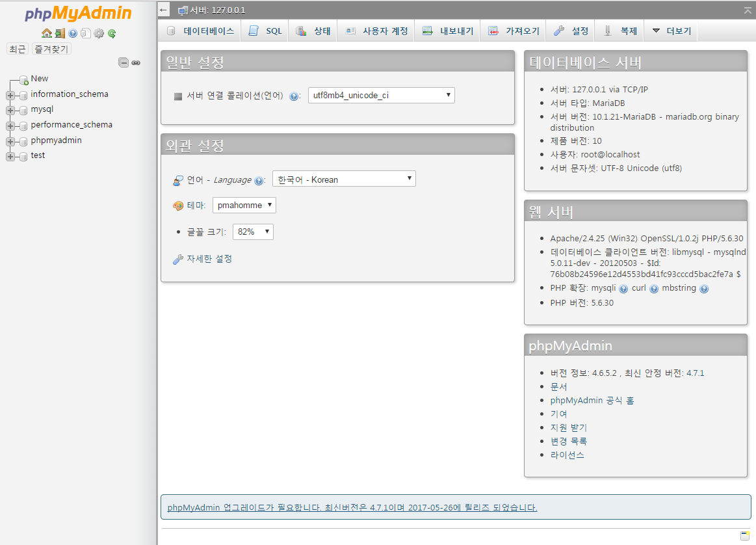Expand the performance_schema database node

click(x=10, y=126)
